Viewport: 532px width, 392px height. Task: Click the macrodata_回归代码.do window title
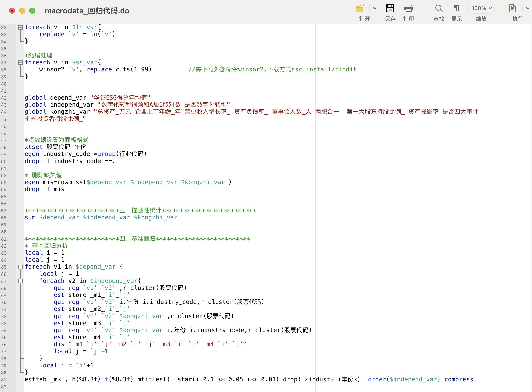point(87,11)
